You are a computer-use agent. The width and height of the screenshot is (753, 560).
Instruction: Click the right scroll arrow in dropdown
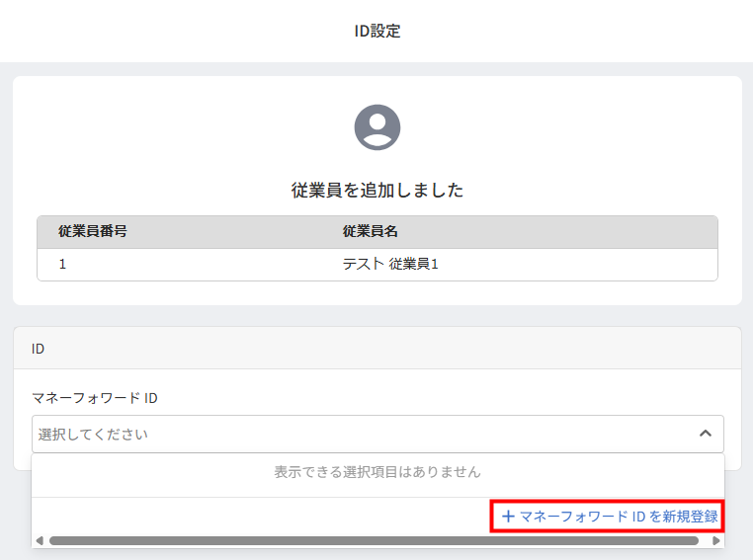tap(715, 541)
